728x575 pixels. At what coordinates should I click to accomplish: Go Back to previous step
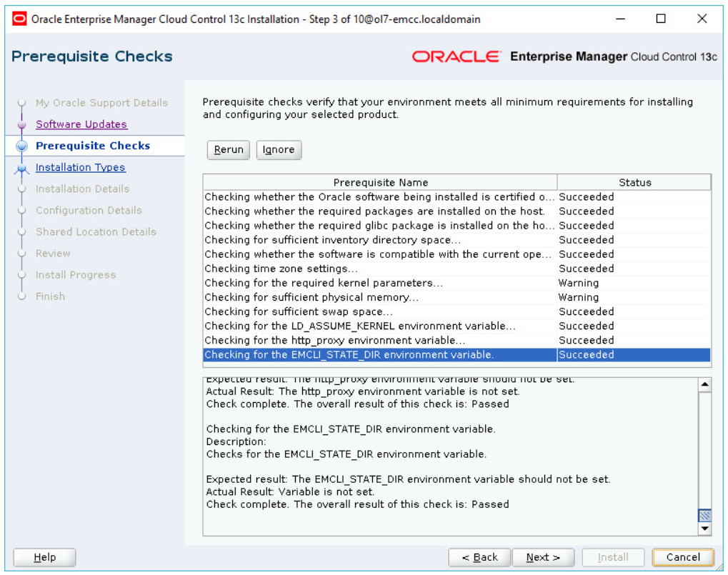coord(479,557)
